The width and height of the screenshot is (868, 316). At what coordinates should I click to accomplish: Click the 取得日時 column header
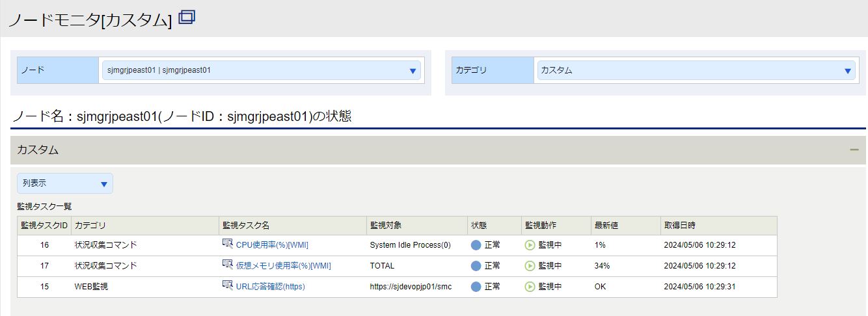point(719,226)
